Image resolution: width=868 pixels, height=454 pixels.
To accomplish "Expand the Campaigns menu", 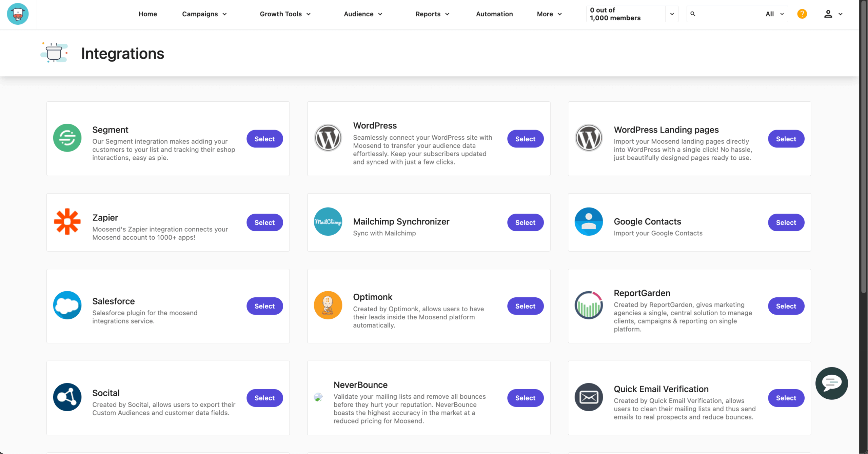I will coord(204,14).
